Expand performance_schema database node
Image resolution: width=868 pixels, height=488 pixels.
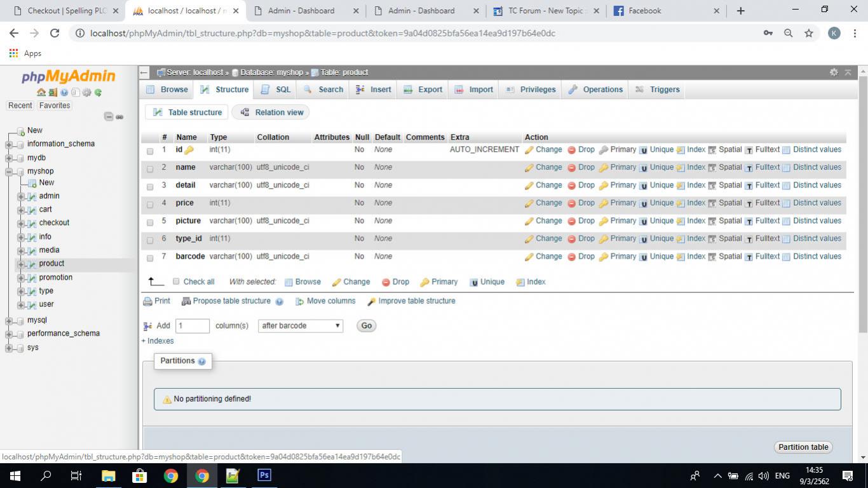tap(8, 334)
